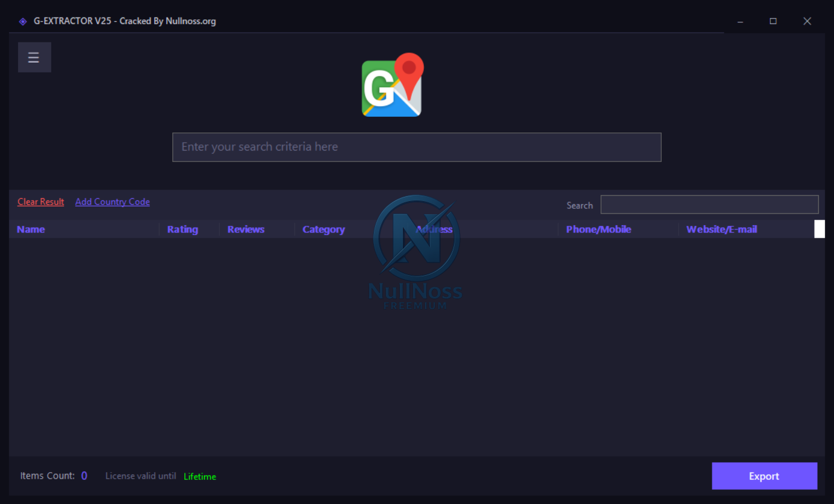This screenshot has height=504, width=834.
Task: Sort by the Phone/Mobile column header
Action: tap(599, 229)
